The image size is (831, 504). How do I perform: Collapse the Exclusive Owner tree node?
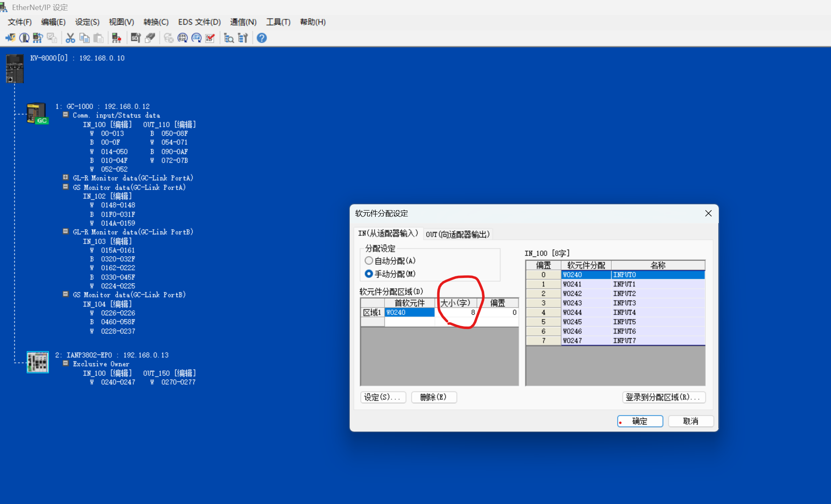click(65, 363)
